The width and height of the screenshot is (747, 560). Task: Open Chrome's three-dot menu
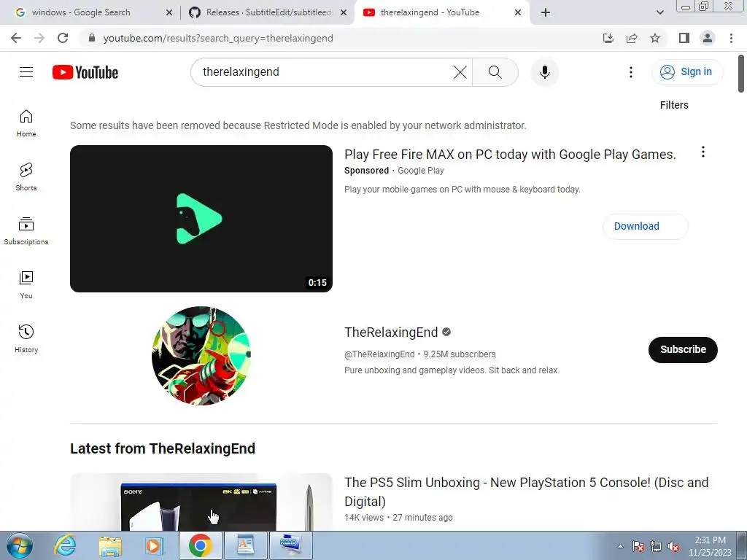pos(731,38)
